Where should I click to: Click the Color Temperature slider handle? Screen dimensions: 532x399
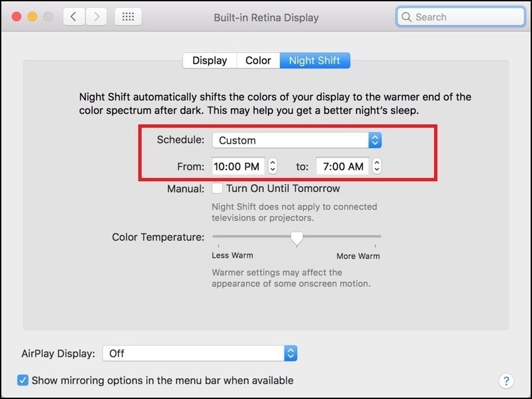pyautogui.click(x=297, y=238)
